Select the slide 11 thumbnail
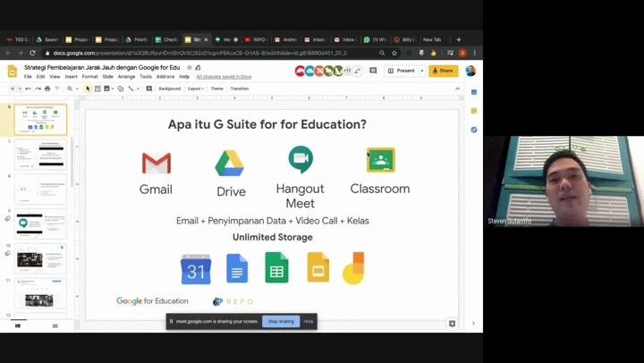 (x=40, y=293)
